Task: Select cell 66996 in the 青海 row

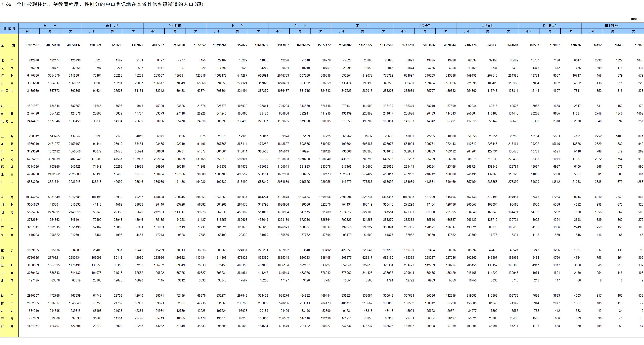Action: tap(97, 311)
